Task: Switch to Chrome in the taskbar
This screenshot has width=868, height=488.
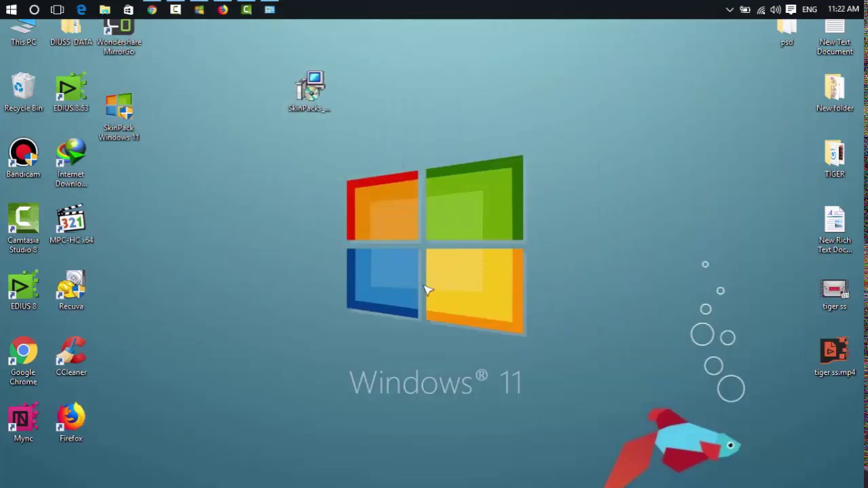Action: pos(152,9)
